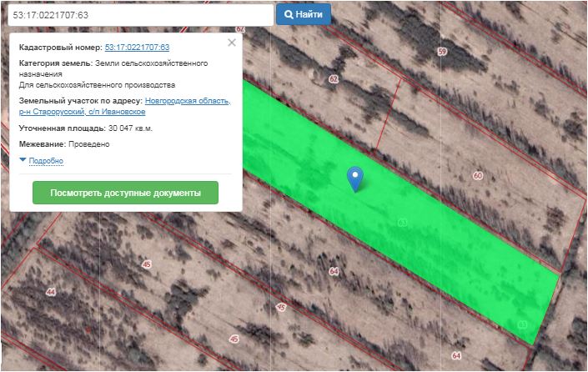Click the blue triangle beside Подробно
588x372 pixels.
(x=23, y=159)
